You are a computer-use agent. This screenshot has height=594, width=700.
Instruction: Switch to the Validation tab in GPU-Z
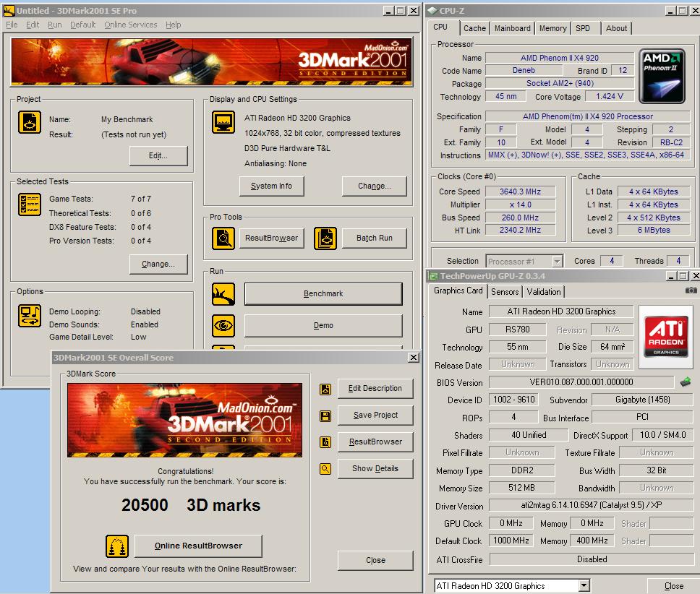(x=543, y=292)
